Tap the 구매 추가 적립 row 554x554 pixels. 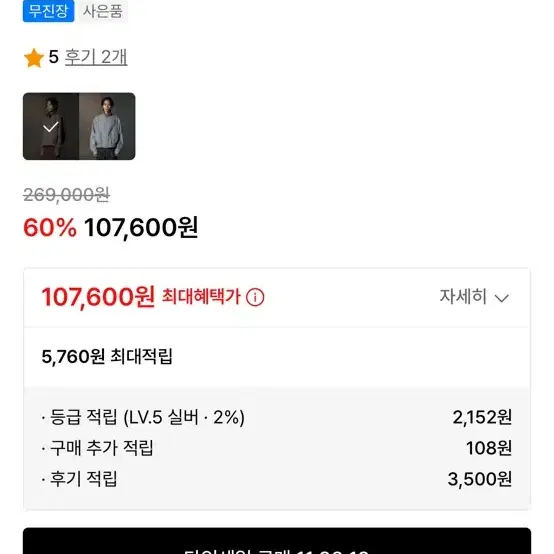277,448
